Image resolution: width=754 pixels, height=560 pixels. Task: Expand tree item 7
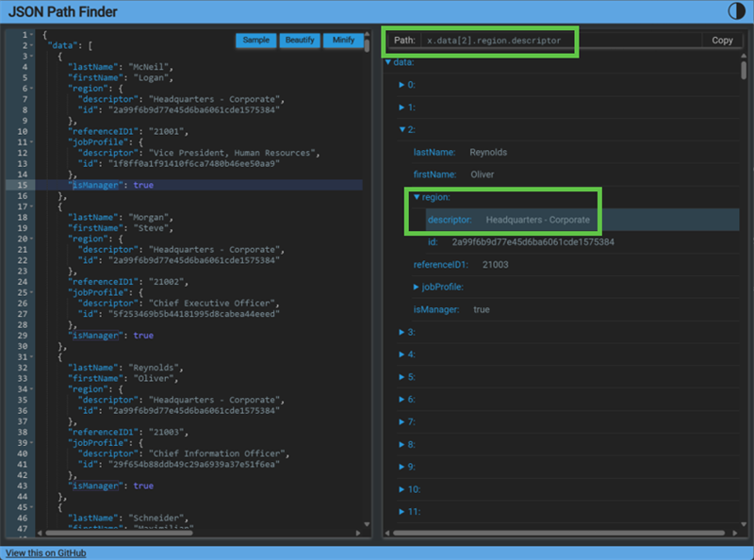point(402,422)
